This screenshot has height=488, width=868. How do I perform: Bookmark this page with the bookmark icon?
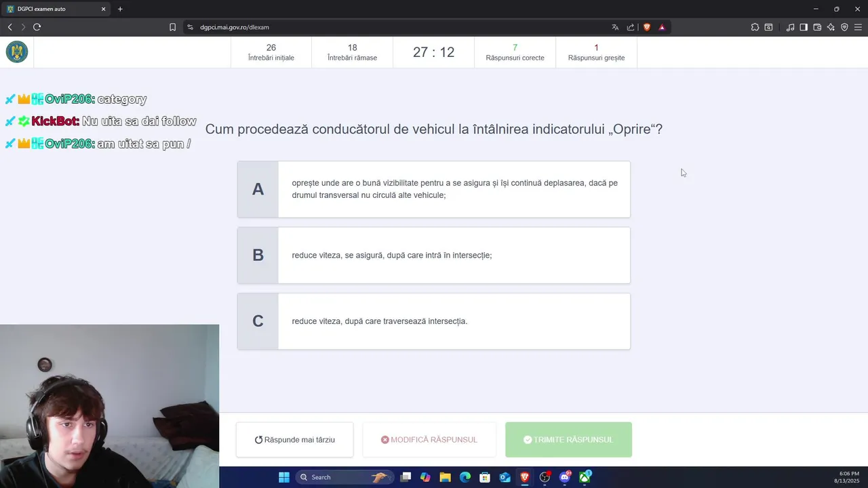point(172,27)
